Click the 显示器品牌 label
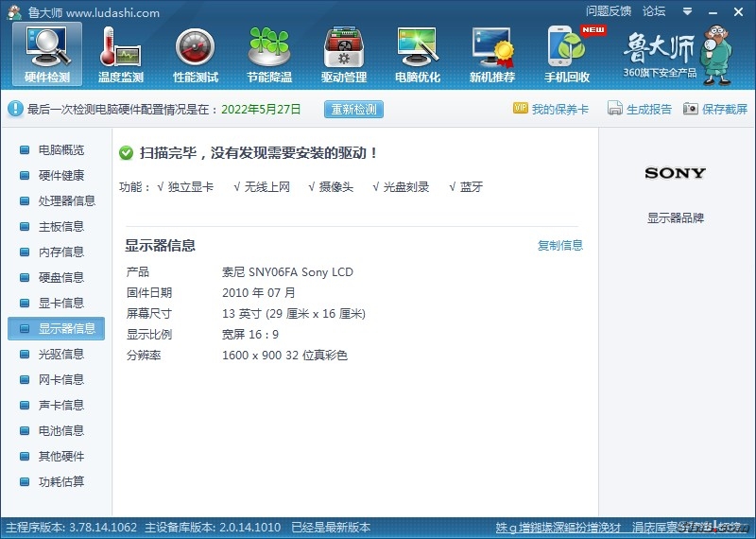This screenshot has width=756, height=539. [676, 218]
